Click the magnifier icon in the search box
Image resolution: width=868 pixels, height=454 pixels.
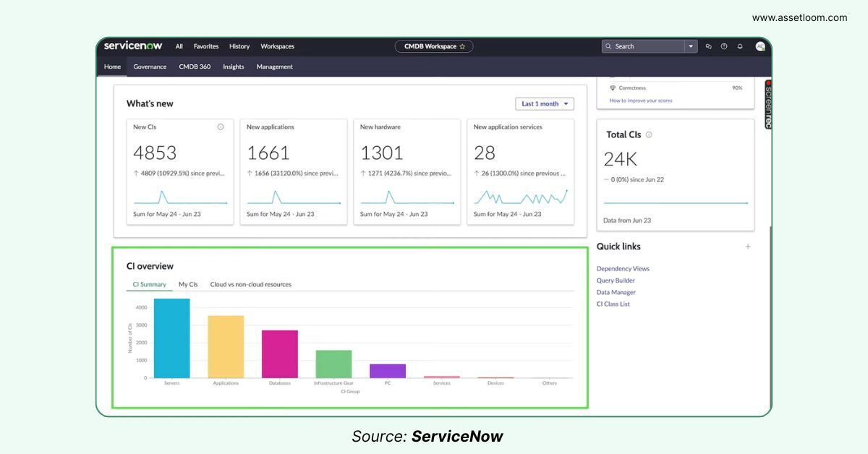[609, 46]
